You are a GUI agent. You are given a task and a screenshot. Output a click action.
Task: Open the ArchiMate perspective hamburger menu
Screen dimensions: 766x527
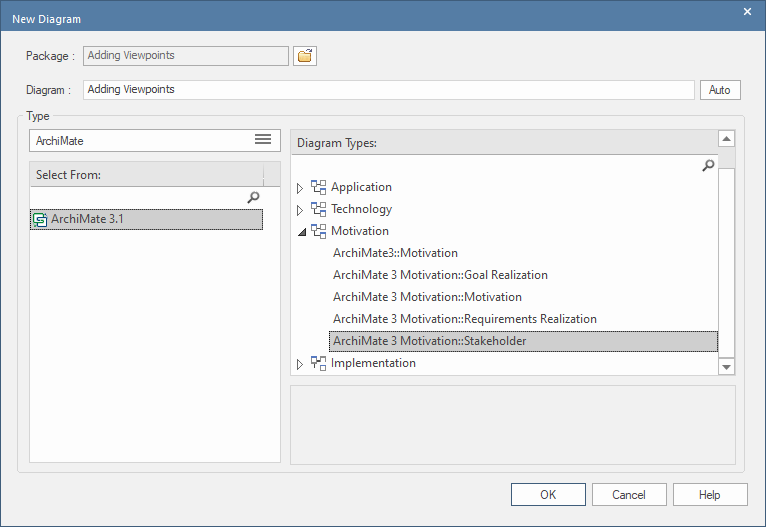coord(263,140)
